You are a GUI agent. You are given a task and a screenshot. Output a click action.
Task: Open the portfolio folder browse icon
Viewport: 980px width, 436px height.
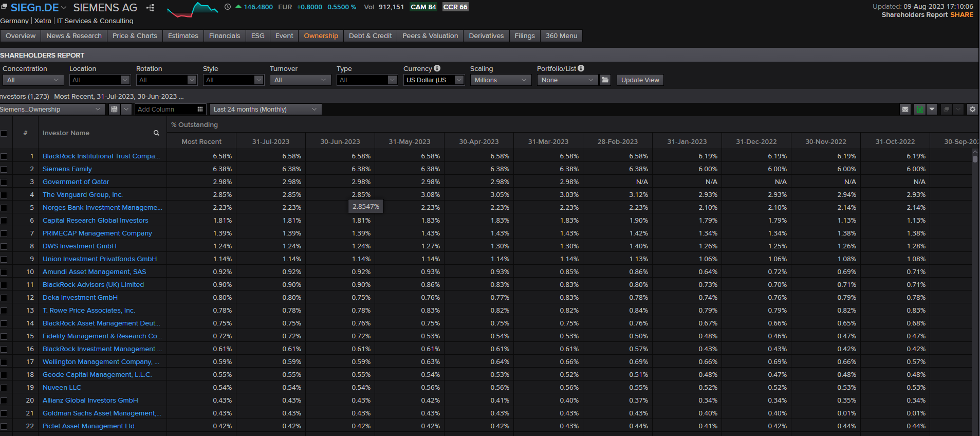[605, 80]
